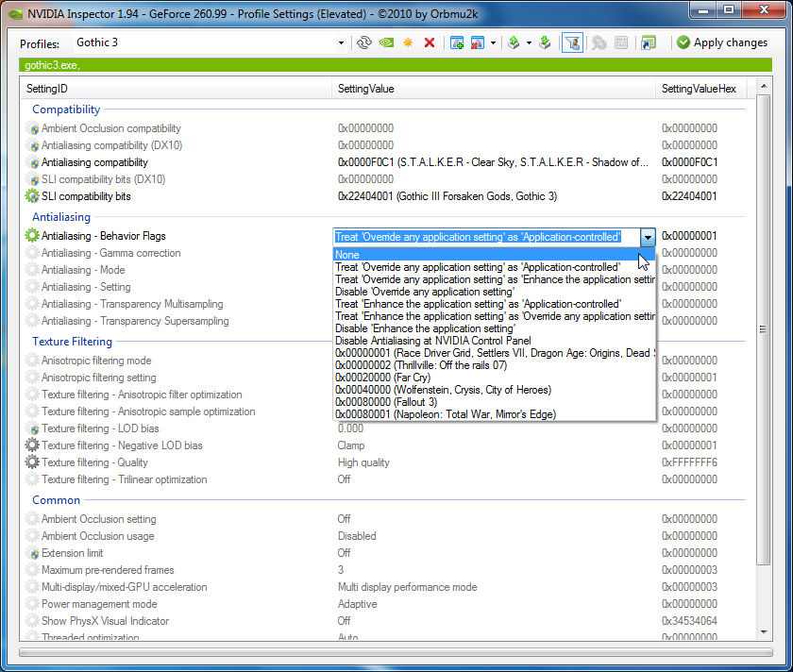Toggle the highlighted filter settings toolbar button

click(x=572, y=42)
